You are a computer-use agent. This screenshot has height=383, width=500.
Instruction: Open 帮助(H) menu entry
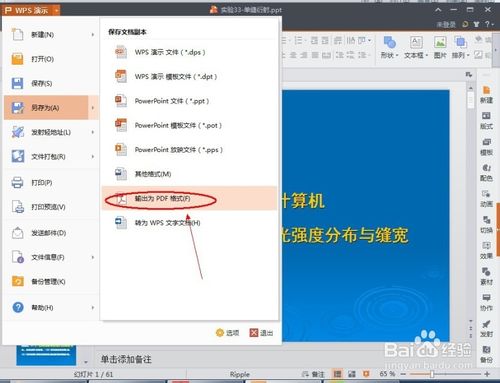[50, 307]
